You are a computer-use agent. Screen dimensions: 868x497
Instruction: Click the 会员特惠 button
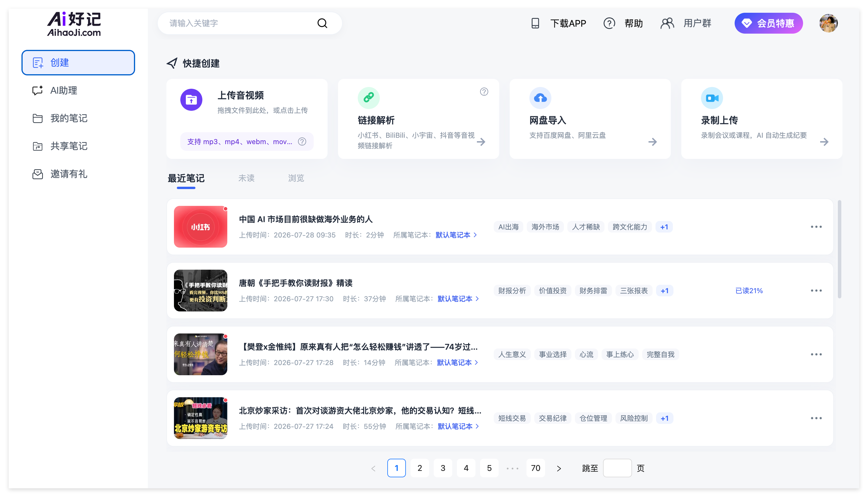tap(768, 23)
